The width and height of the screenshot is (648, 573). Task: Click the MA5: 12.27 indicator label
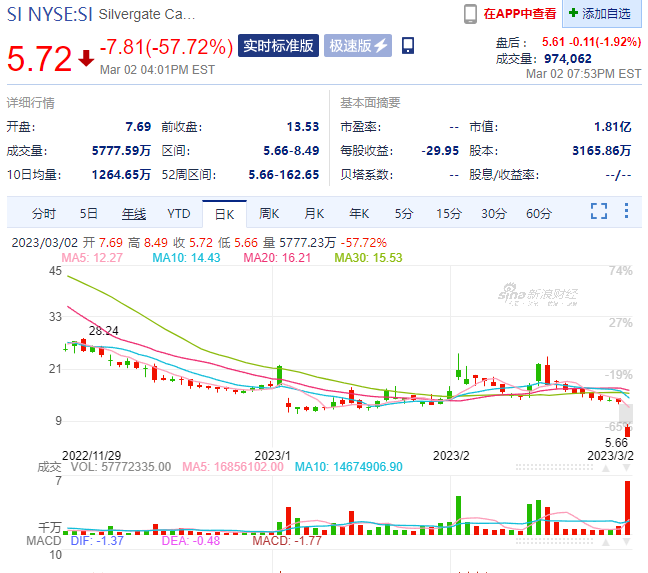coord(92,258)
